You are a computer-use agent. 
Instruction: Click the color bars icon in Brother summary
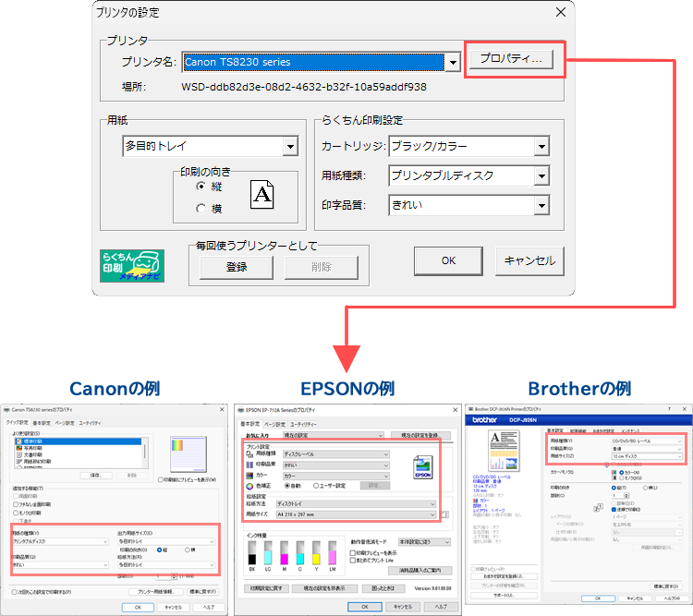click(476, 501)
